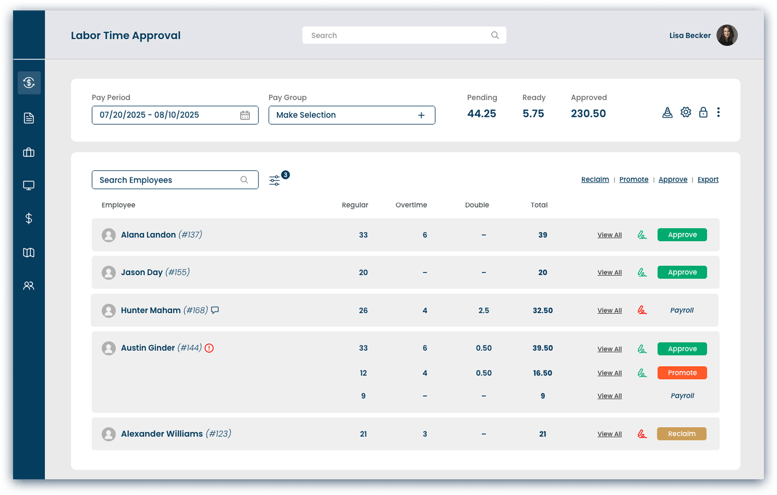Image resolution: width=777 pixels, height=495 pixels.
Task: Open the vertical three-dot more menu
Action: (x=718, y=113)
